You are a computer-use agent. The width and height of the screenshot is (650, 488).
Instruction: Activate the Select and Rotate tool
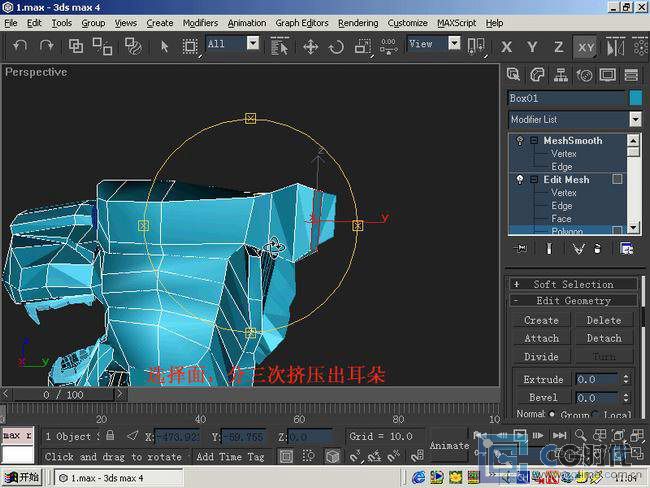pyautogui.click(x=336, y=46)
